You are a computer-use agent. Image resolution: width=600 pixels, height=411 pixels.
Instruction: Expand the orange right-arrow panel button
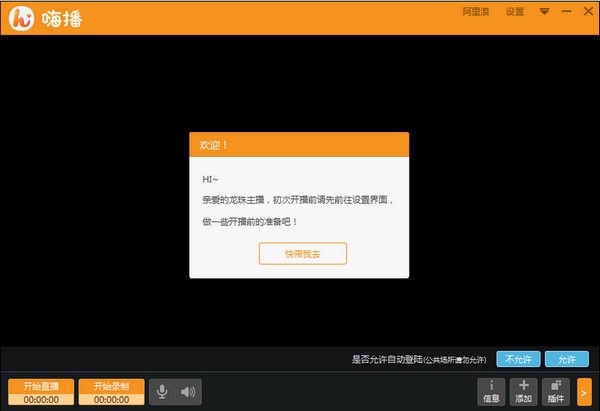(x=584, y=392)
